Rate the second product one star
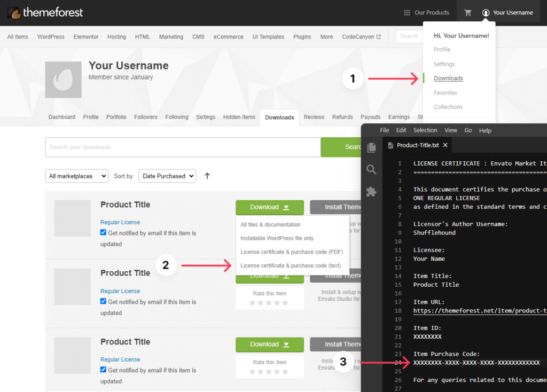Screen dimensions: 547x392 (x=252, y=303)
